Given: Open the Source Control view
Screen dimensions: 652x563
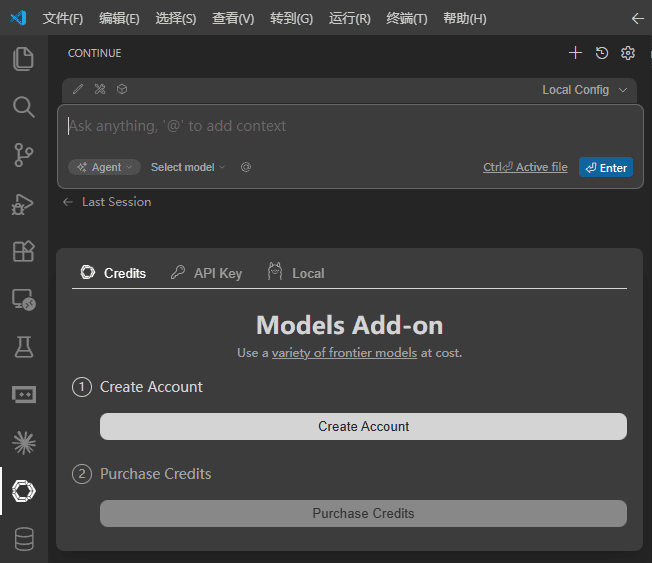Looking at the screenshot, I should pyautogui.click(x=23, y=155).
